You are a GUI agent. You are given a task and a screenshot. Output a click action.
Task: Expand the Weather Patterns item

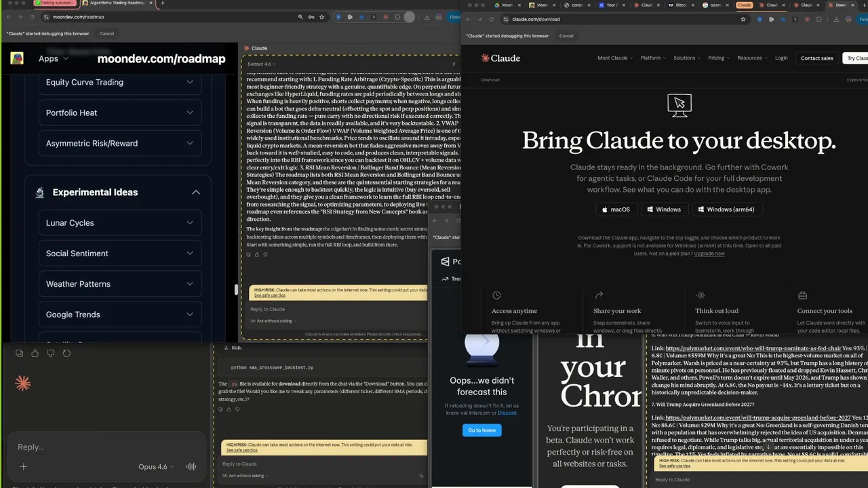point(120,284)
